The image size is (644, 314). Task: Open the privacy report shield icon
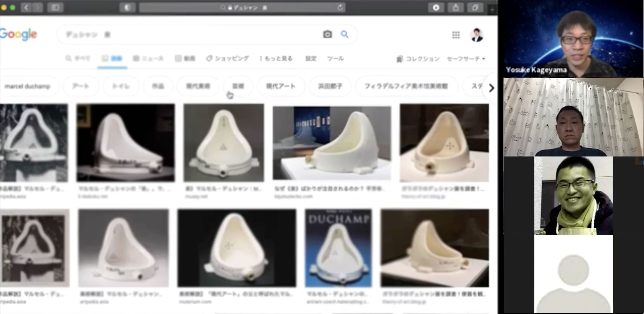click(127, 8)
